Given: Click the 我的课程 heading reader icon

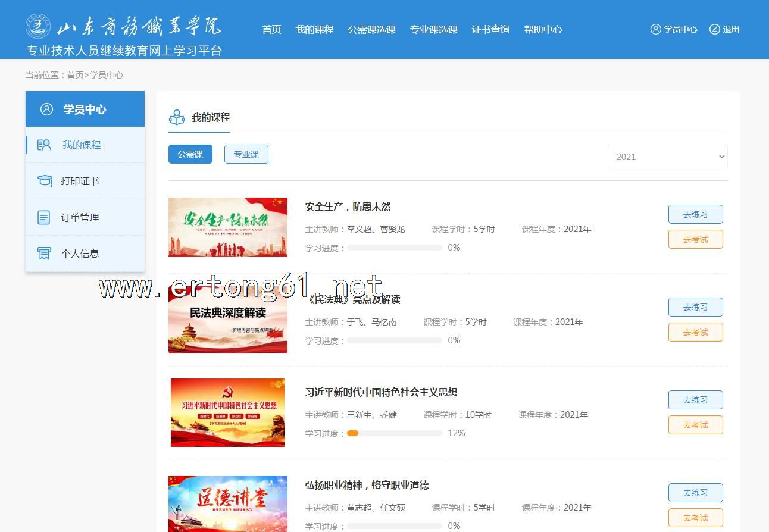Looking at the screenshot, I should (177, 117).
